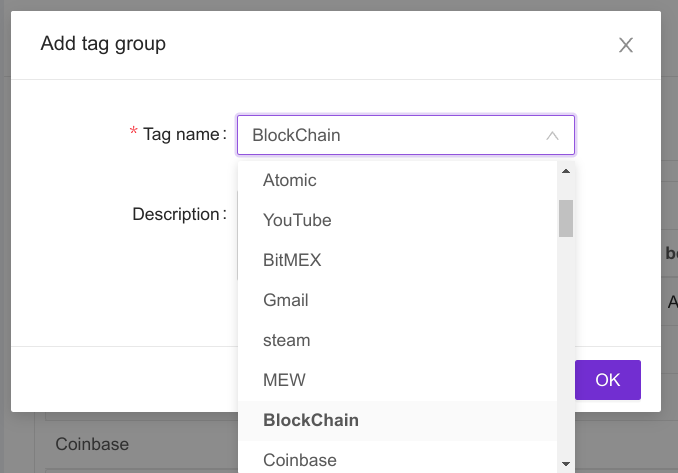Click the scrollbar track below the thumb

[x=566, y=350]
